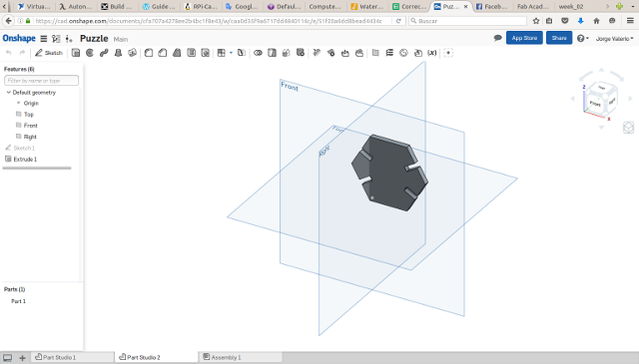Click the Puzzle document name
The height and width of the screenshot is (364, 639).
point(94,38)
